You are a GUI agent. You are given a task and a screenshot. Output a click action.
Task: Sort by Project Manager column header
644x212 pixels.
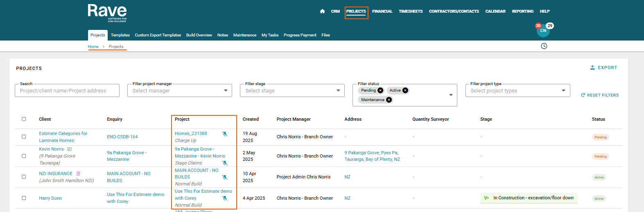pyautogui.click(x=294, y=119)
